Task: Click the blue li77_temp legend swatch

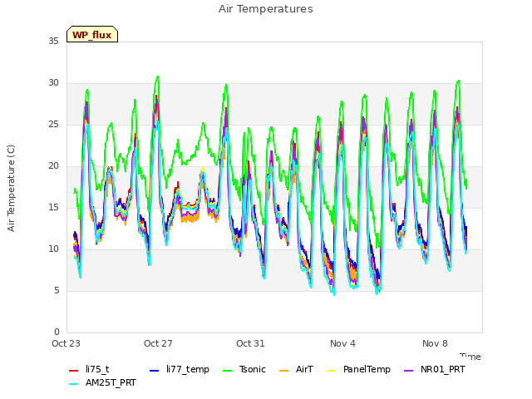Action: tap(155, 370)
